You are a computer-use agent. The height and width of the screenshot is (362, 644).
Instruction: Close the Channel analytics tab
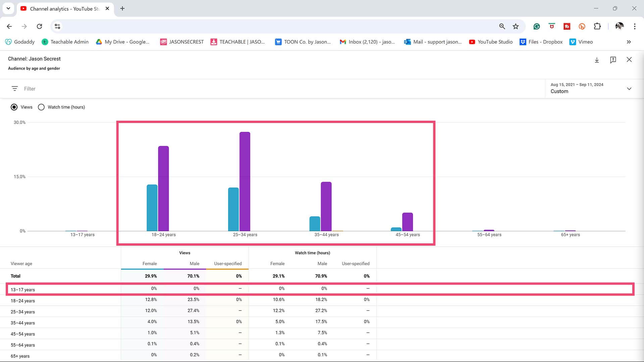107,9
